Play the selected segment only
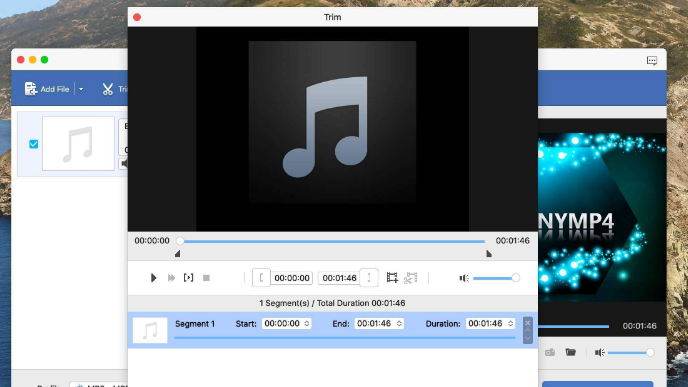 [188, 277]
